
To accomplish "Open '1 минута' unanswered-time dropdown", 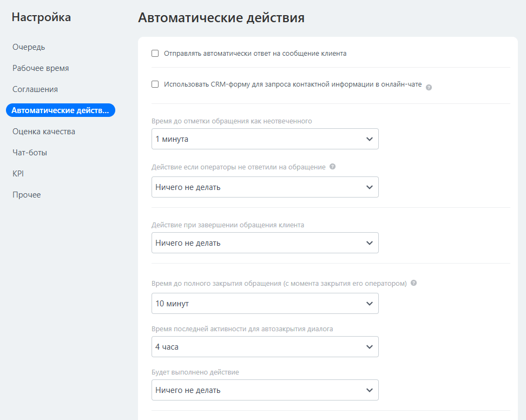I will click(x=265, y=139).
